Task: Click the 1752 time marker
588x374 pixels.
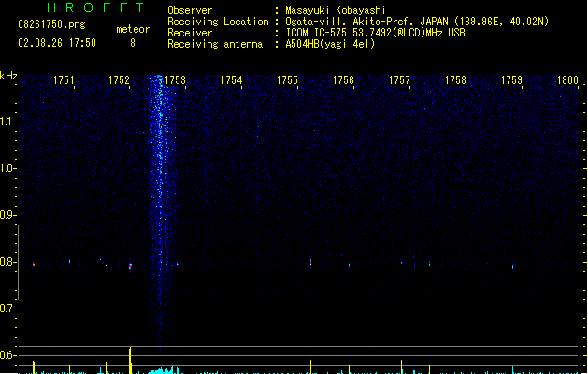Action: pyautogui.click(x=119, y=80)
